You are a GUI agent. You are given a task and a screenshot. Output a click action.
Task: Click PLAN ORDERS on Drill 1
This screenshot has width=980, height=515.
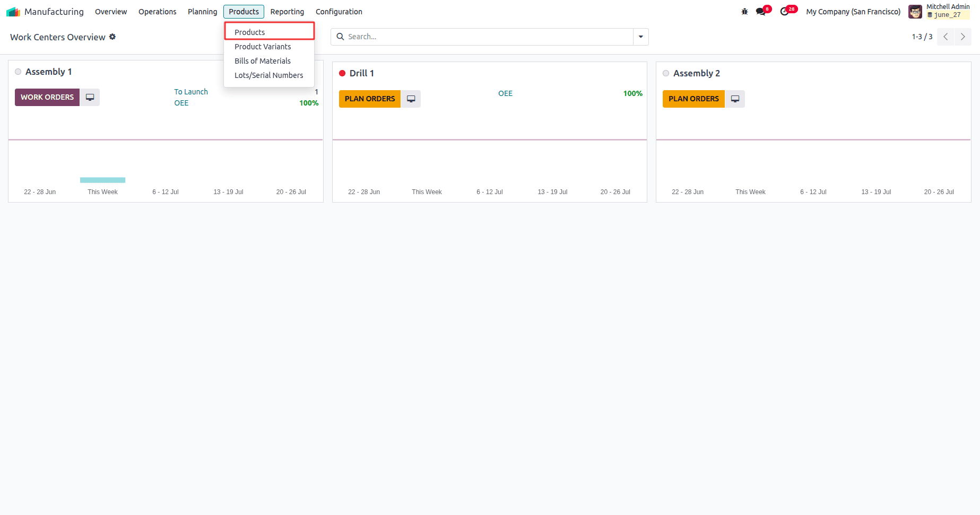370,99
